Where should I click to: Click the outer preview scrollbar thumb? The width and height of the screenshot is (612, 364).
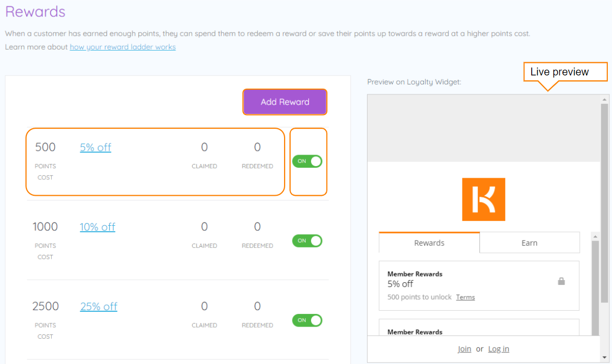click(x=604, y=203)
